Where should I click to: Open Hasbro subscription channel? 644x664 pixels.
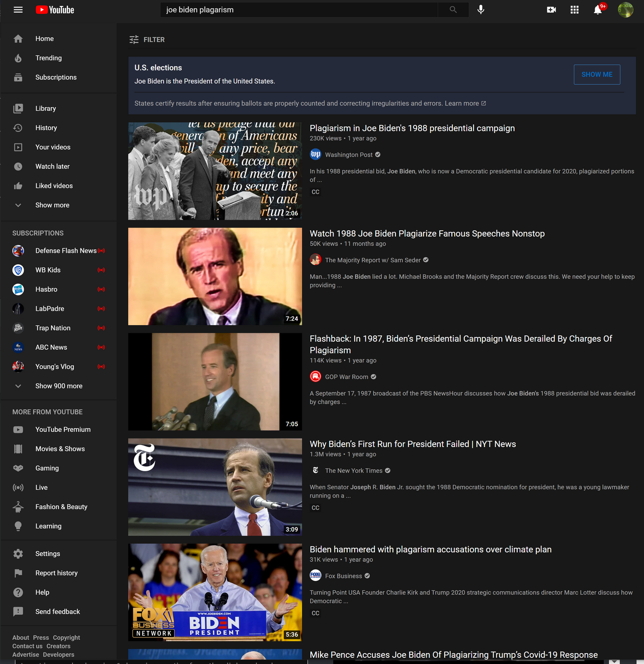point(58,289)
